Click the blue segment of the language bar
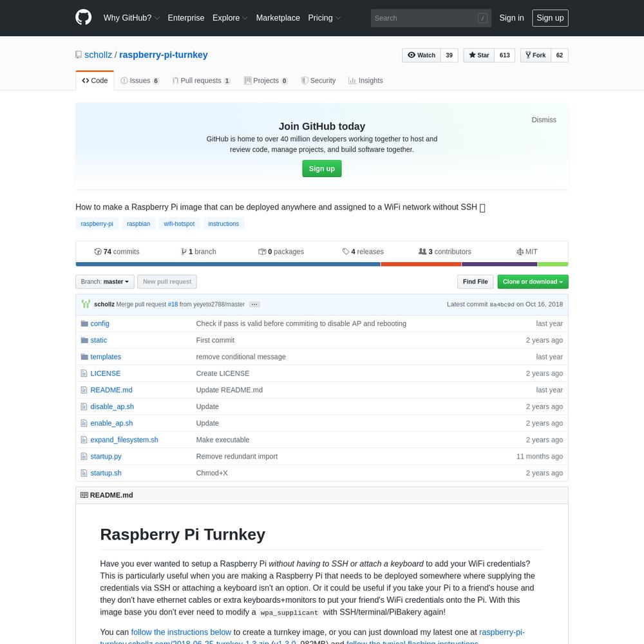 click(228, 265)
